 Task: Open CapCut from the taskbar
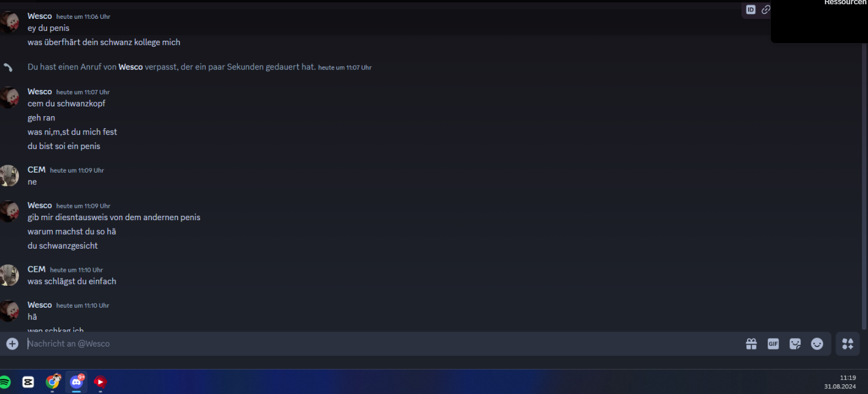click(28, 382)
